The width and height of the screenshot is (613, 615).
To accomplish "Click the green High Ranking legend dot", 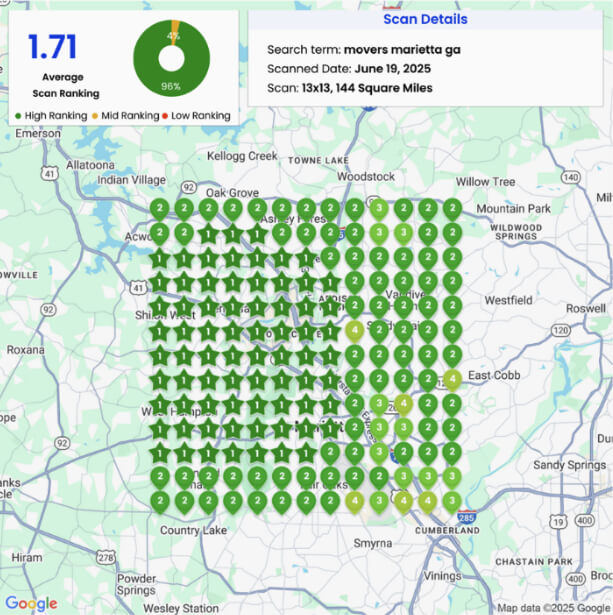I will 18,116.
